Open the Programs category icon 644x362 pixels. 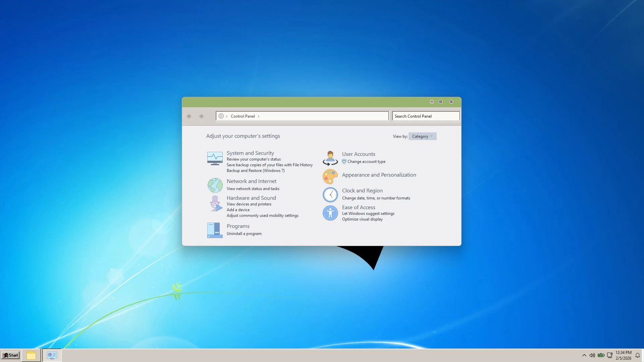[x=215, y=230]
